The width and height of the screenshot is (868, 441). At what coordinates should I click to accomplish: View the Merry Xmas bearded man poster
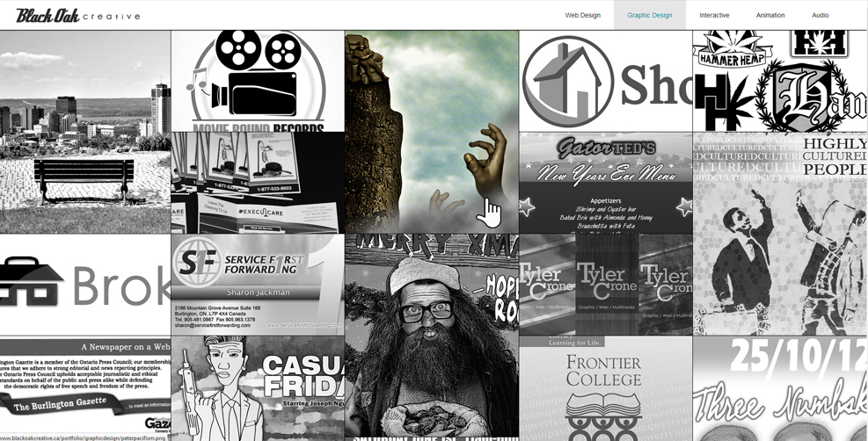(431, 336)
